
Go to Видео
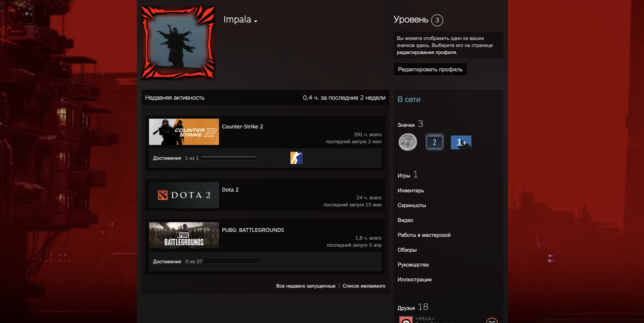pos(405,220)
